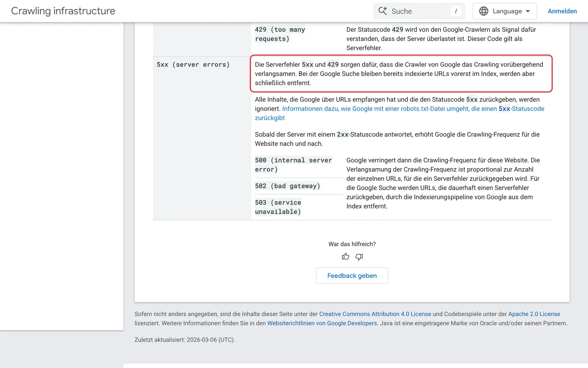The height and width of the screenshot is (368, 588).
Task: Click the '500 (internal server error)' cell
Action: point(293,165)
